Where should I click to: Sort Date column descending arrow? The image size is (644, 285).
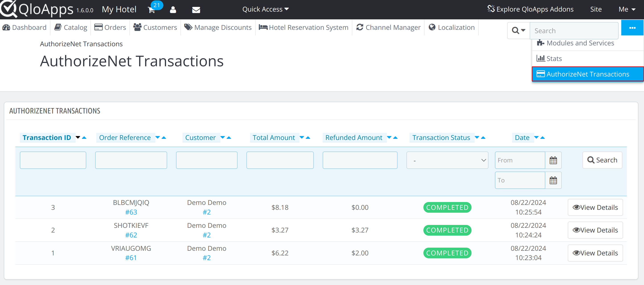point(536,137)
